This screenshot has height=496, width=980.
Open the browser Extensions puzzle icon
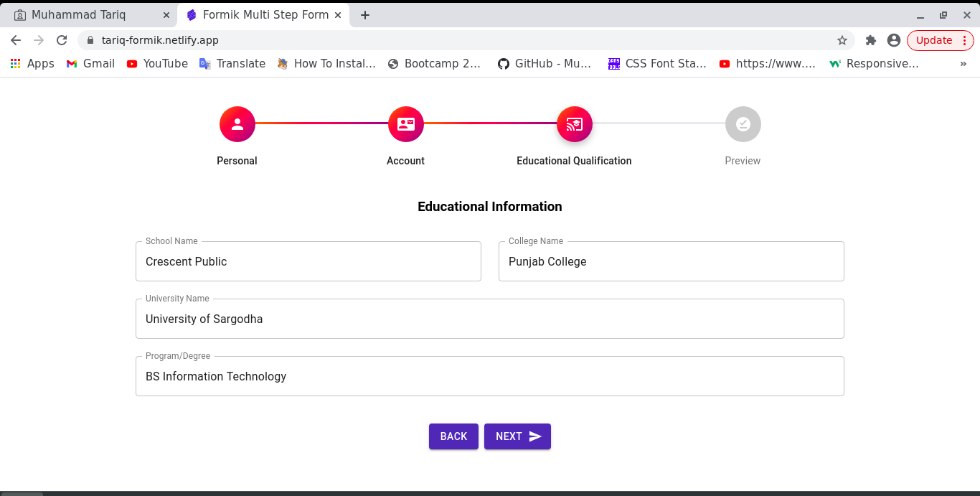click(871, 40)
